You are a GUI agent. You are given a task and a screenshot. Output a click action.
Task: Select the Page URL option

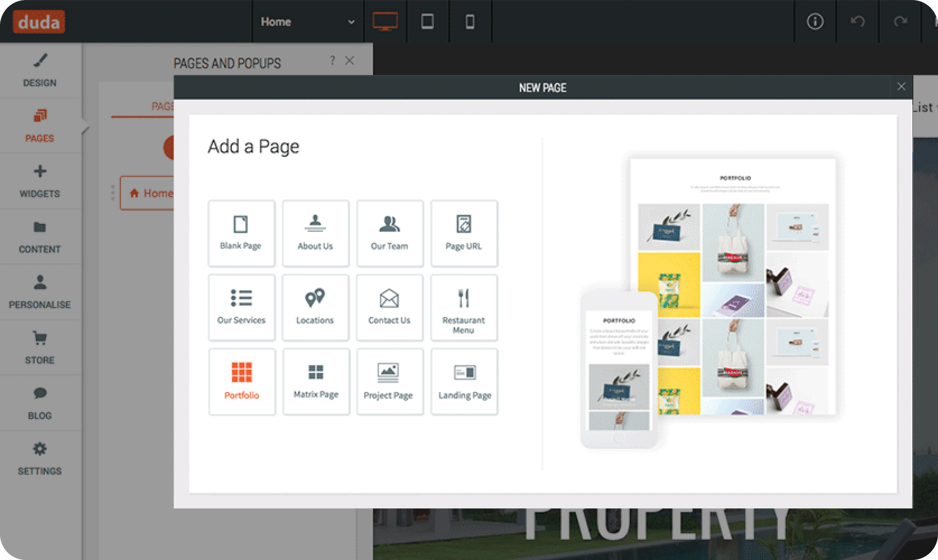pos(464,233)
